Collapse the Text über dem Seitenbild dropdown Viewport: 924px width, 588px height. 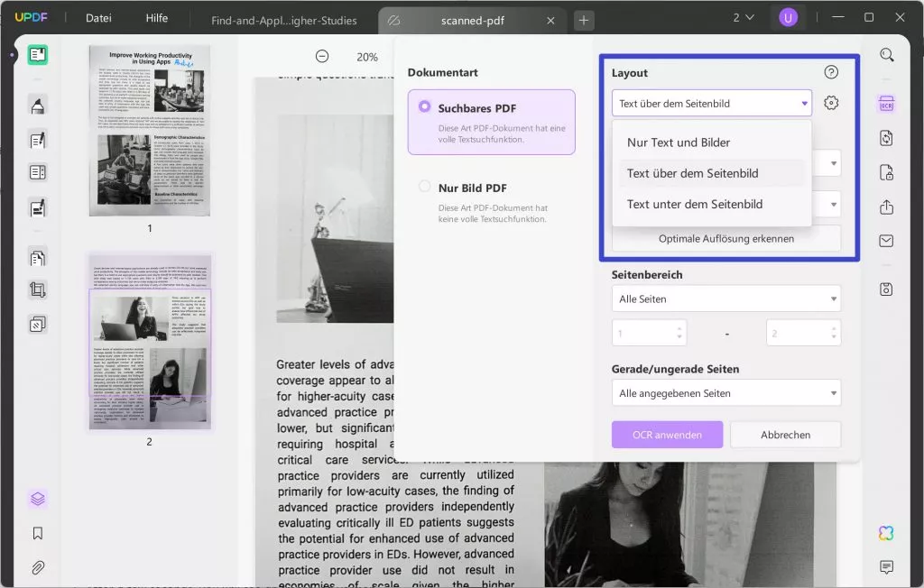coord(712,104)
